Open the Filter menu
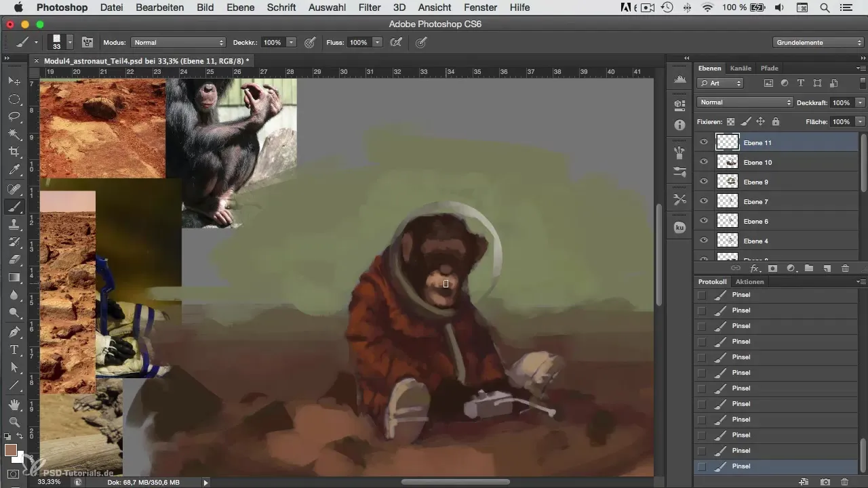This screenshot has width=868, height=488. click(x=369, y=7)
